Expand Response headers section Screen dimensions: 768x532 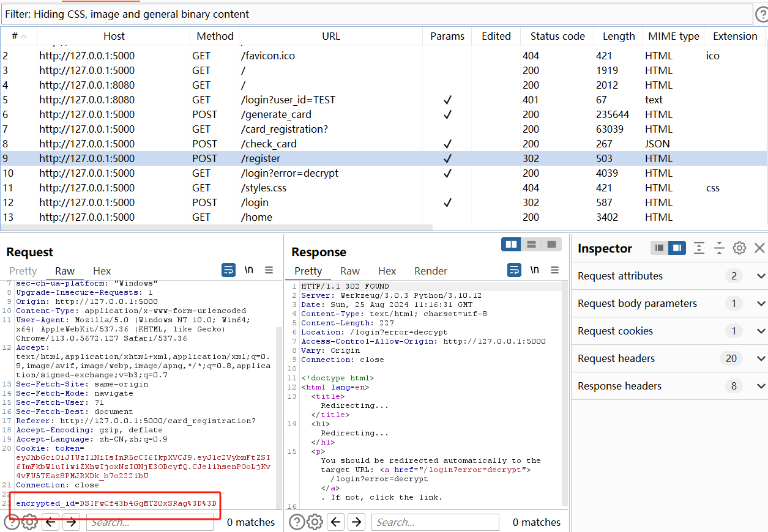point(761,386)
